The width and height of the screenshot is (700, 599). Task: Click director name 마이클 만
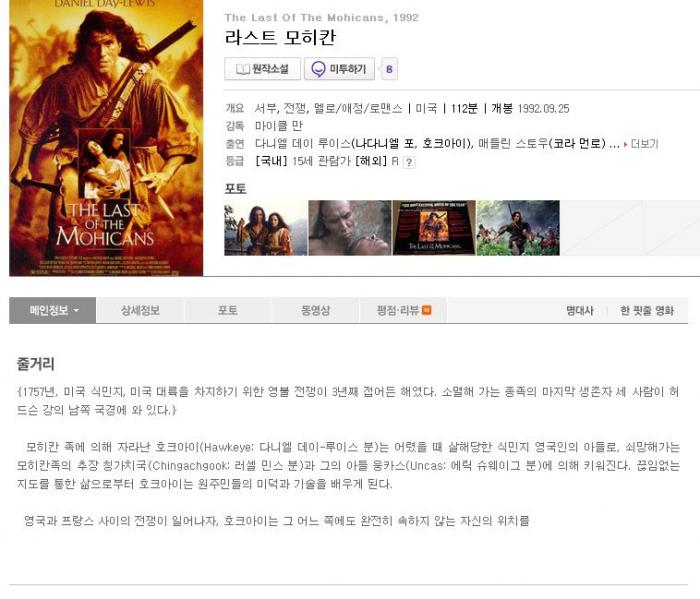279,126
